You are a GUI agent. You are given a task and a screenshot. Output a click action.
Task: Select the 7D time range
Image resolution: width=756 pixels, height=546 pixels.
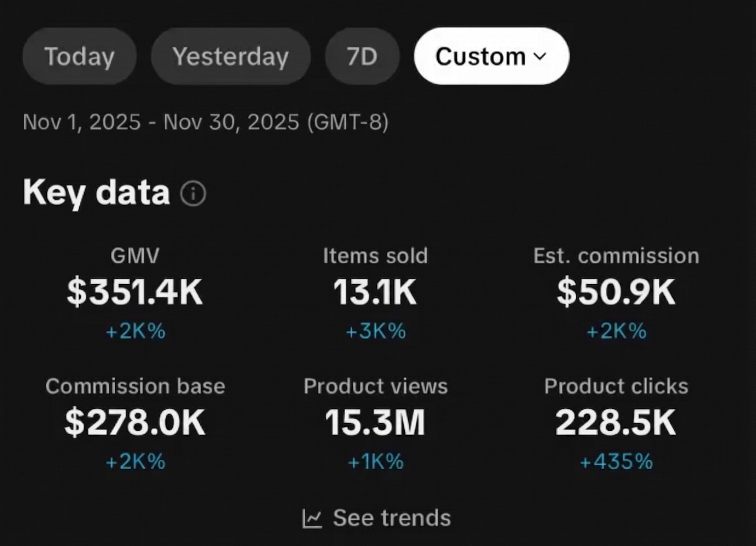362,56
